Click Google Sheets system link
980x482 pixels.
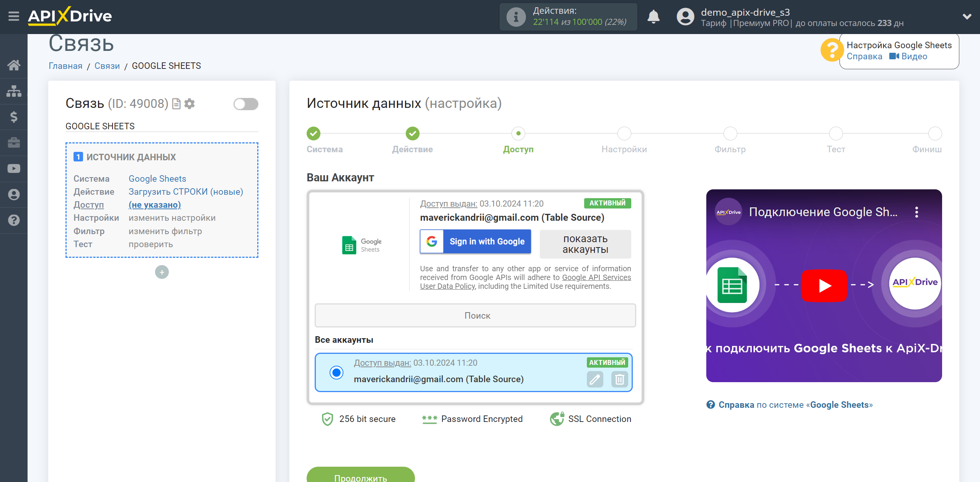157,179
